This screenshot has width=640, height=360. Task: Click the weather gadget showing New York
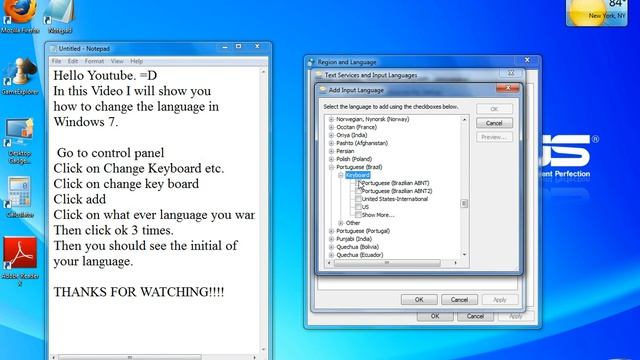pyautogui.click(x=596, y=13)
